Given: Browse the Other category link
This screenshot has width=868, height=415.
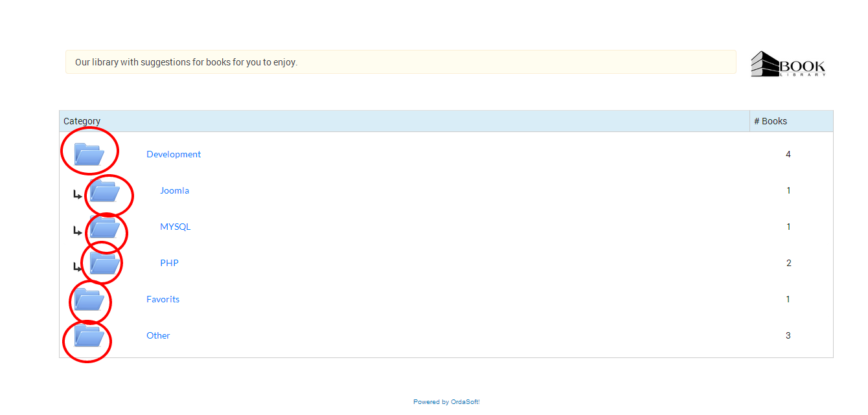Looking at the screenshot, I should click(x=158, y=335).
